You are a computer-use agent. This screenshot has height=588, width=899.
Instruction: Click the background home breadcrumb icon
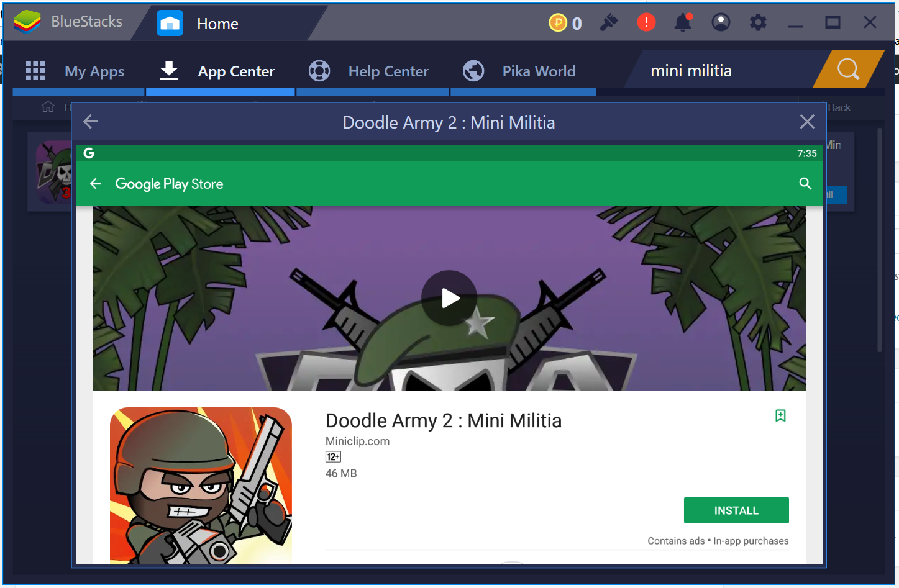[x=48, y=107]
